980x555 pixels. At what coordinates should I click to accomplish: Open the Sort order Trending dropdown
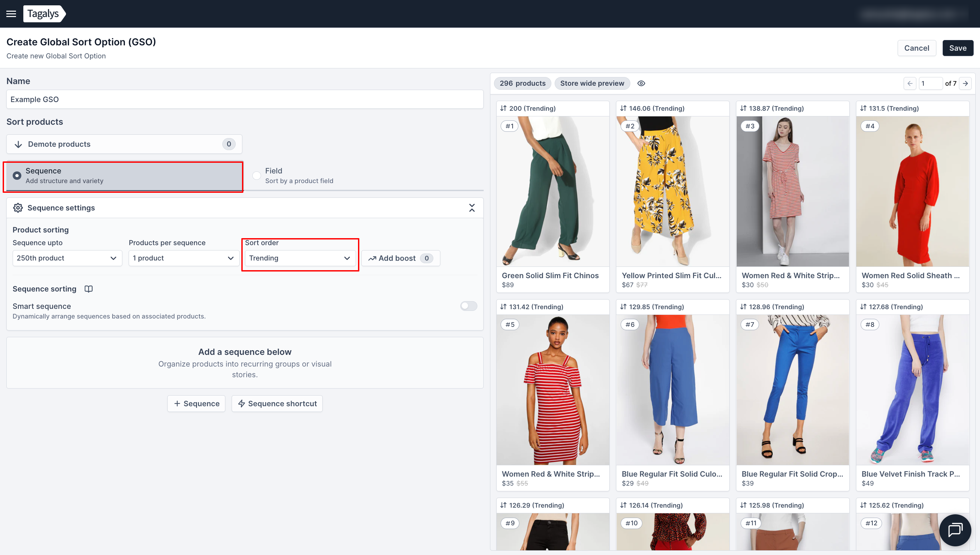click(300, 258)
